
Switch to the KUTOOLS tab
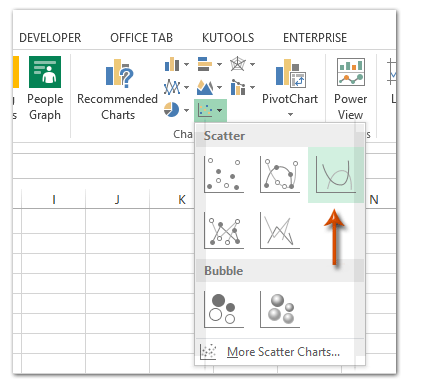[228, 38]
